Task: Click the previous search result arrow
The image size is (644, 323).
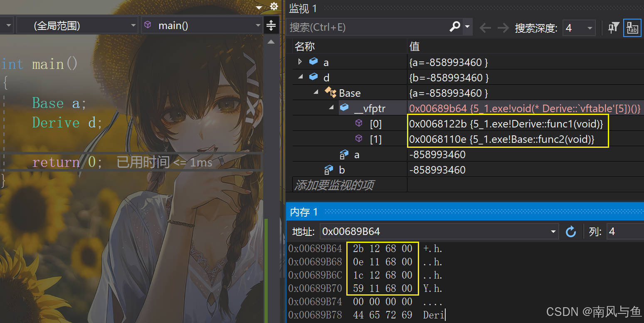Action: pyautogui.click(x=485, y=28)
